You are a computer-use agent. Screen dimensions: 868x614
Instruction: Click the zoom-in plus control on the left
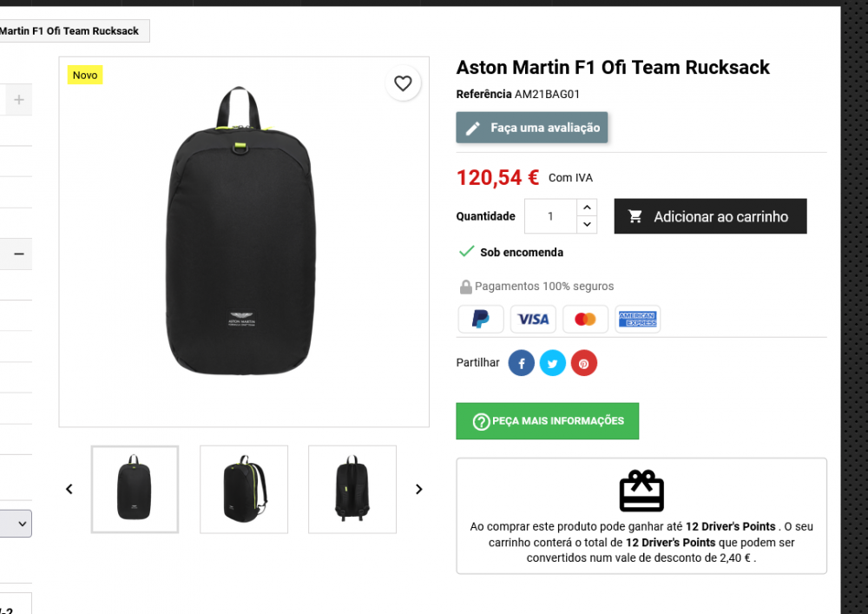17,99
